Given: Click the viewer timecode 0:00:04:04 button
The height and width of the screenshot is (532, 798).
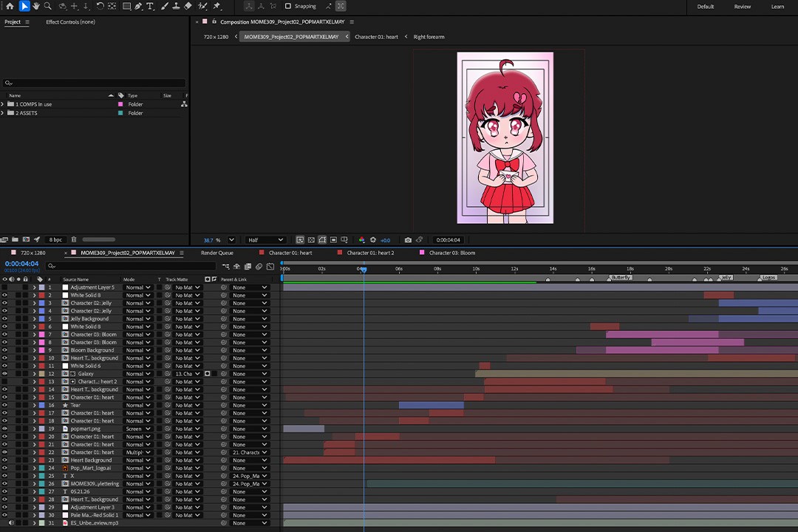Looking at the screenshot, I should coord(448,240).
